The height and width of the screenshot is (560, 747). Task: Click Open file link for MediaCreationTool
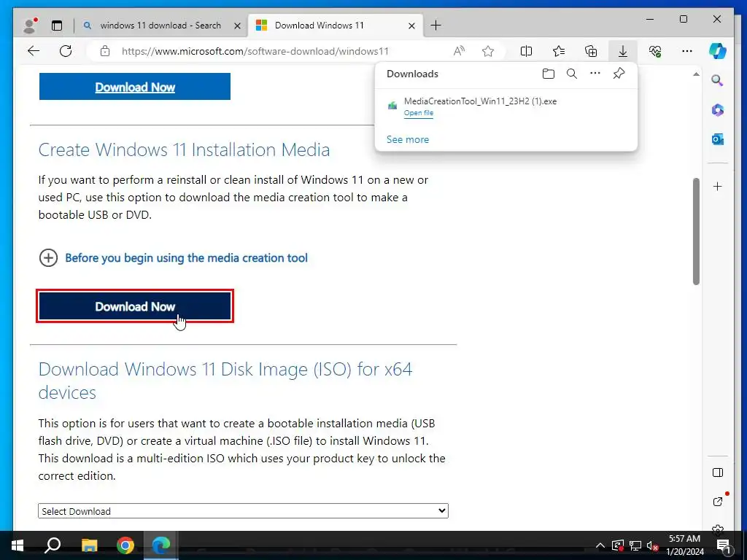click(419, 113)
